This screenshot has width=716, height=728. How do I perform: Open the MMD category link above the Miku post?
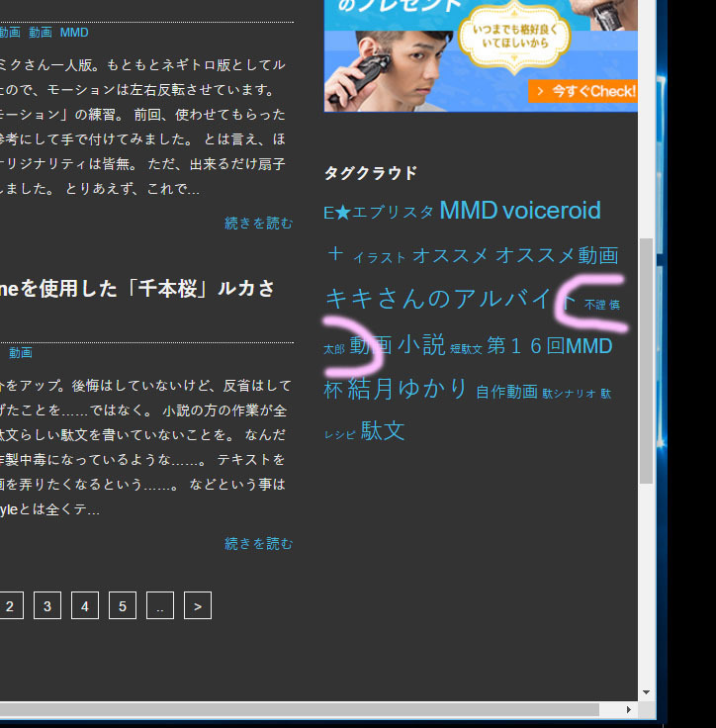click(x=74, y=33)
